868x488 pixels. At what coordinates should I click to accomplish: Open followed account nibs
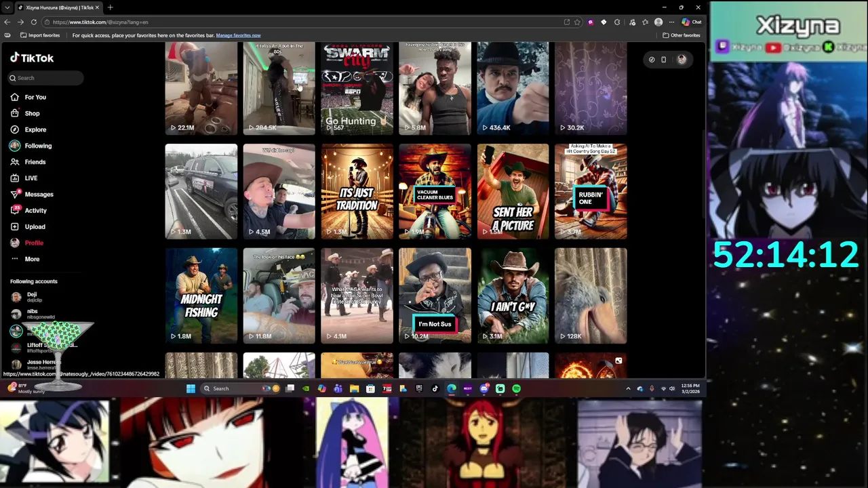(x=33, y=314)
